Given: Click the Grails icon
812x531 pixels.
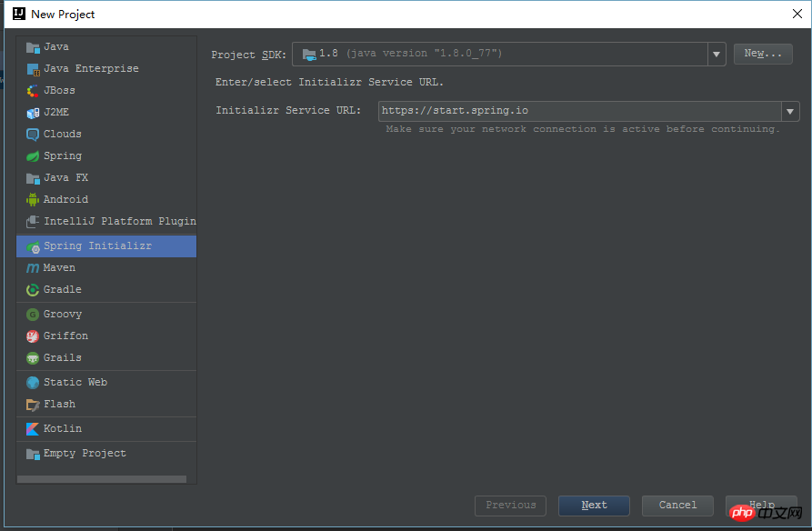Looking at the screenshot, I should (x=33, y=358).
